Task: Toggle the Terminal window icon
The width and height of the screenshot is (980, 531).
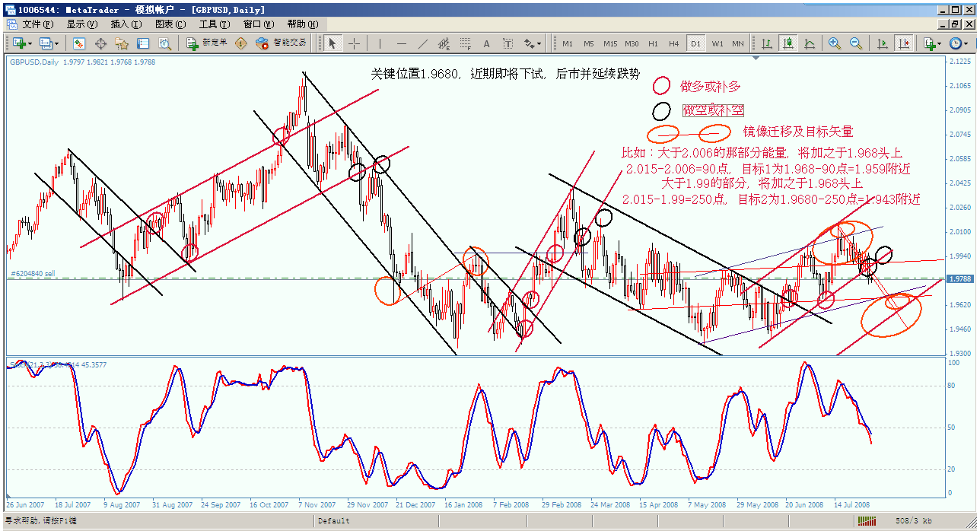Action: (x=143, y=43)
